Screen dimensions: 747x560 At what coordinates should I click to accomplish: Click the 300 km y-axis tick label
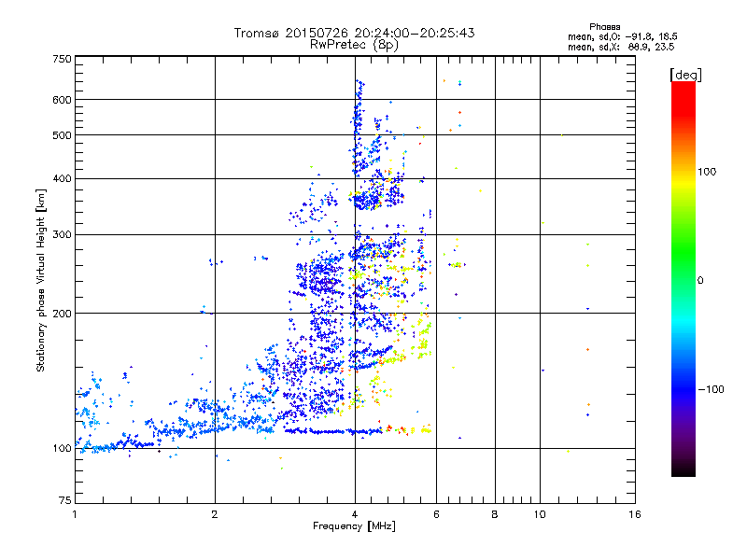(x=62, y=235)
